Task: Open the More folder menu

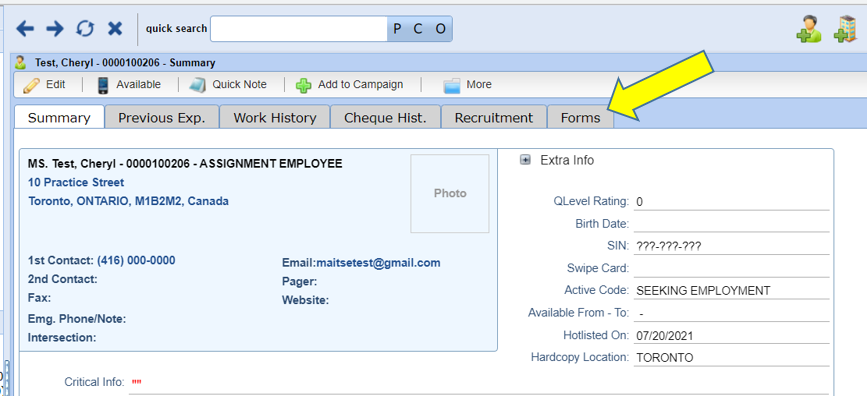Action: [x=467, y=85]
